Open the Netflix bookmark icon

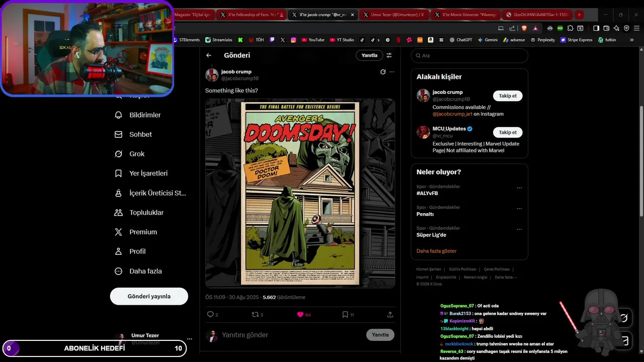(x=398, y=40)
